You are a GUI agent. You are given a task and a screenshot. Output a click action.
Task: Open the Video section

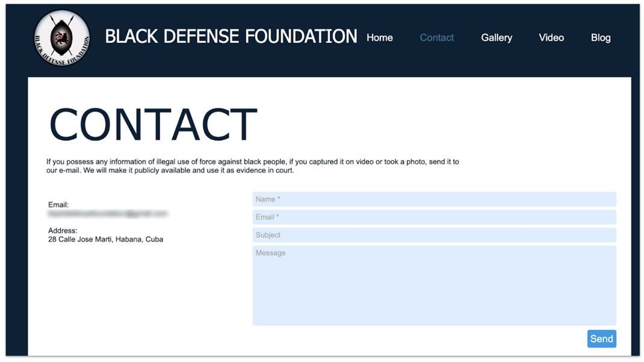point(551,37)
